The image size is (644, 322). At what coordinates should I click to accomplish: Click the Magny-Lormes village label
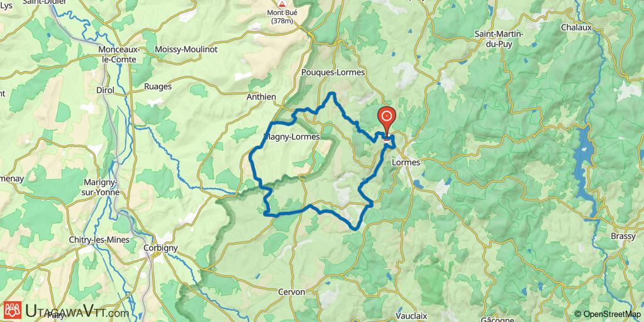click(292, 136)
